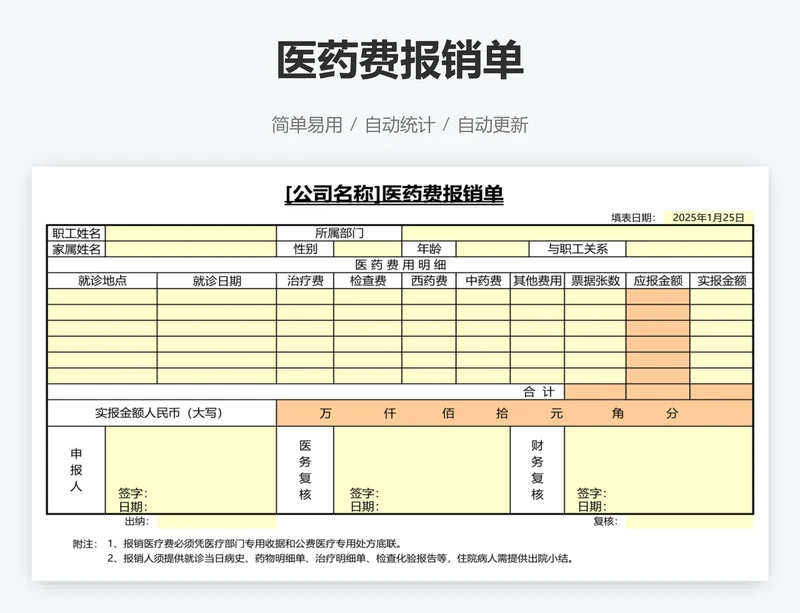The height and width of the screenshot is (613, 800).
Task: Click the 出纳 label
Action: point(136,521)
